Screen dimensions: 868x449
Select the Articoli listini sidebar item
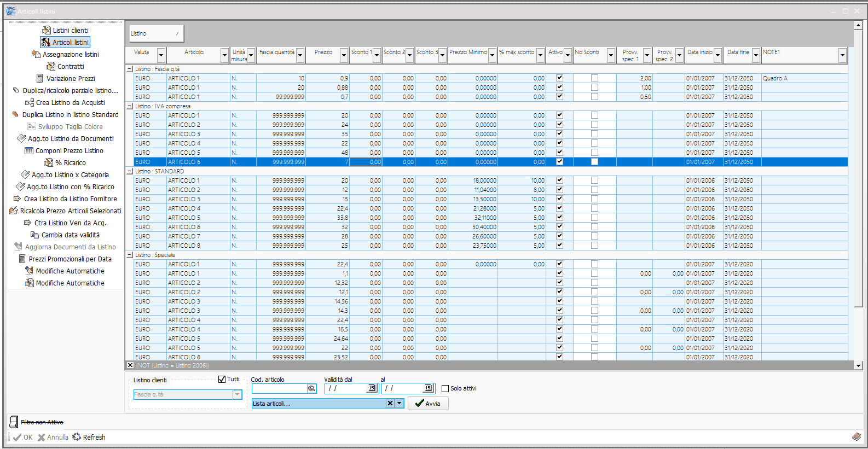65,42
